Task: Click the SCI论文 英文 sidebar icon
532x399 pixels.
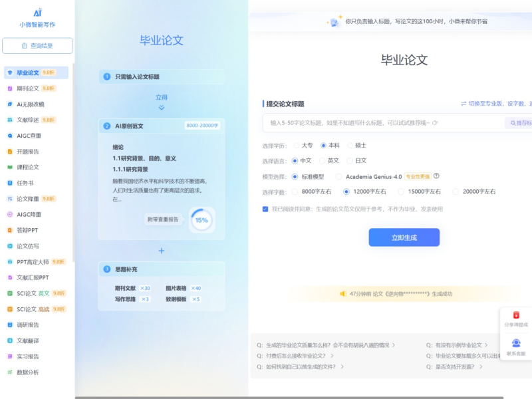Action: click(10, 293)
